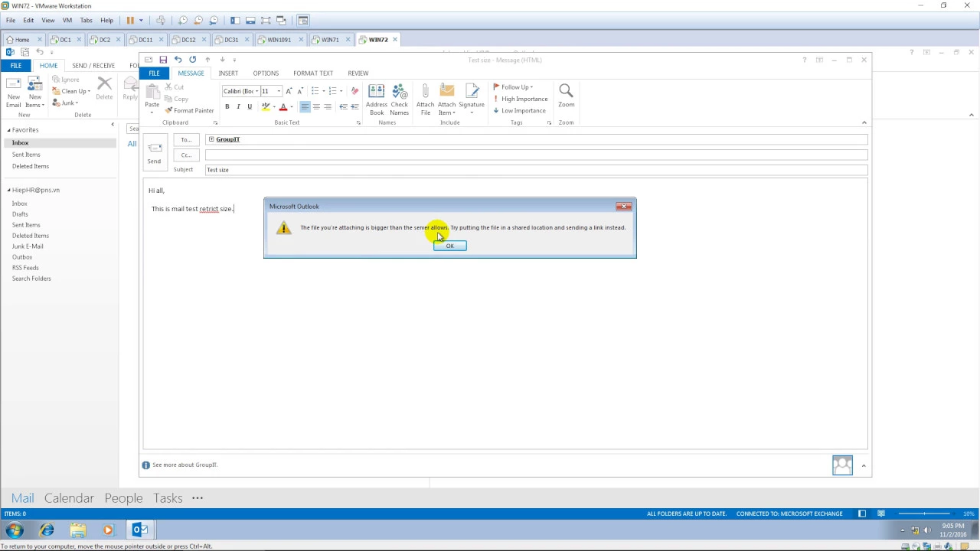Switch to the INSERT ribbon tab
This screenshot has height=551, width=980.
pyautogui.click(x=228, y=73)
